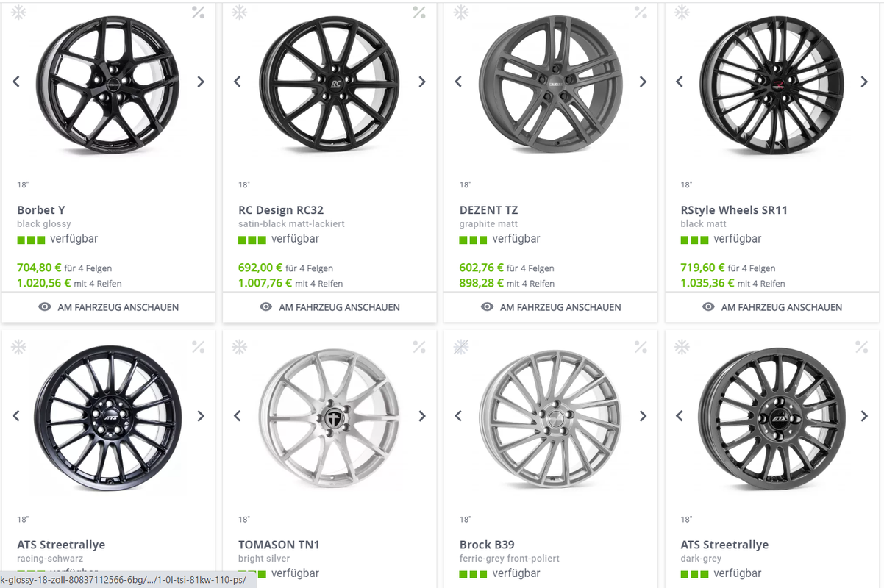Open the TOMASON TN1 product title
This screenshot has width=884, height=588.
[279, 545]
